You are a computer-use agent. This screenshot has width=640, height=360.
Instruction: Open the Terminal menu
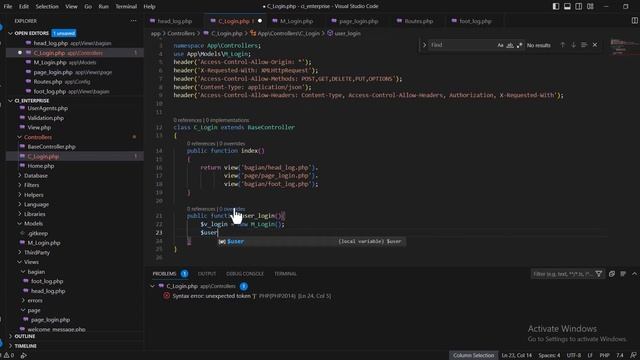[126, 7]
